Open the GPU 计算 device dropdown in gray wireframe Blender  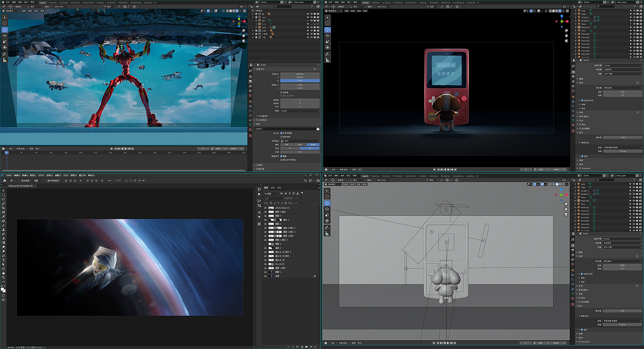point(622,247)
